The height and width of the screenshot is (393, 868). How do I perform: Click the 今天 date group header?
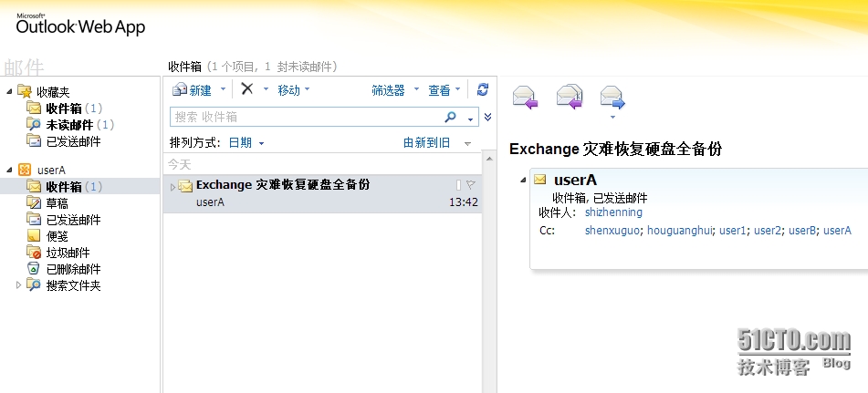[x=180, y=165]
